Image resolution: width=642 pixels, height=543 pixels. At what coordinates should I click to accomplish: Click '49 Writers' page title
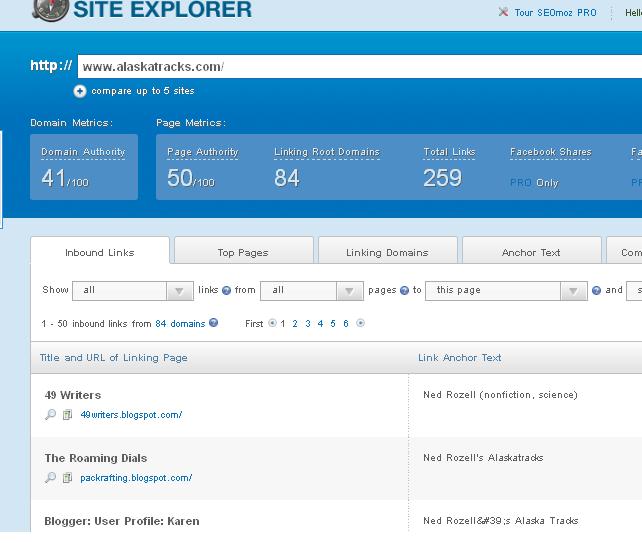pyautogui.click(x=73, y=395)
